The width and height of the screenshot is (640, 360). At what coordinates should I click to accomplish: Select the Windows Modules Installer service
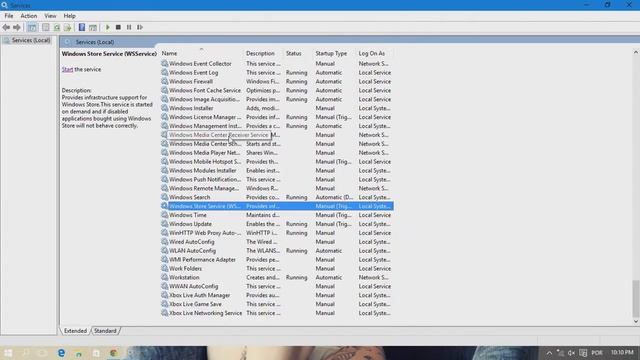[277, 171]
